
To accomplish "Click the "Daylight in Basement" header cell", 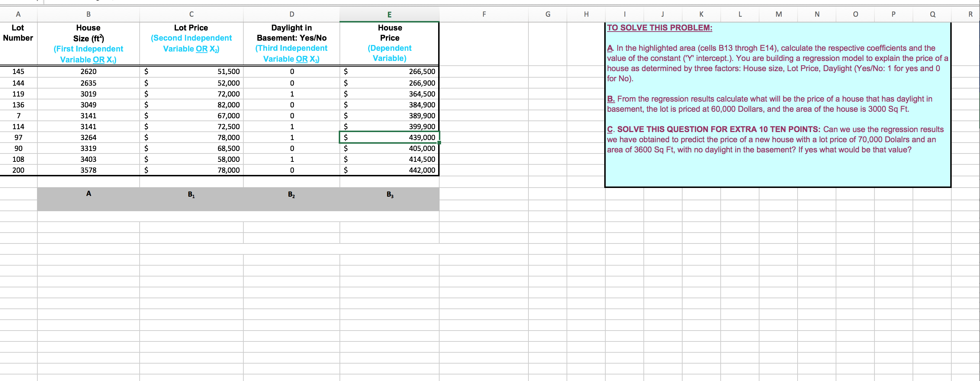I will [x=291, y=43].
